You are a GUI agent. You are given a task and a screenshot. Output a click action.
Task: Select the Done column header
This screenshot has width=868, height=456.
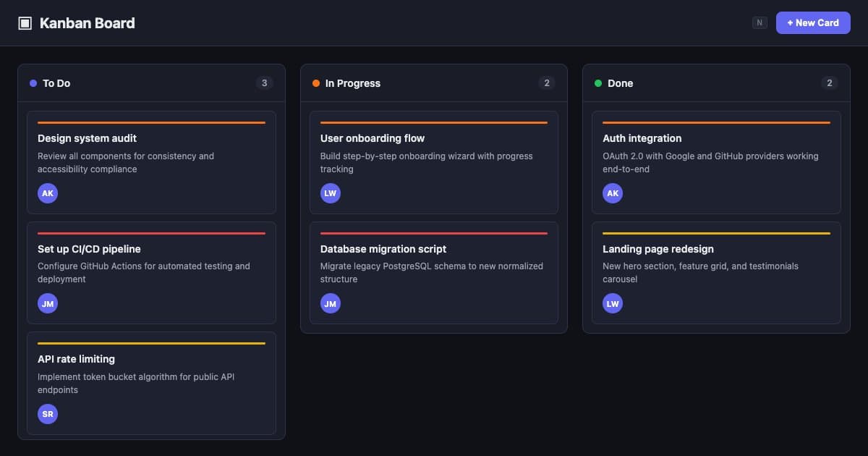tap(716, 83)
